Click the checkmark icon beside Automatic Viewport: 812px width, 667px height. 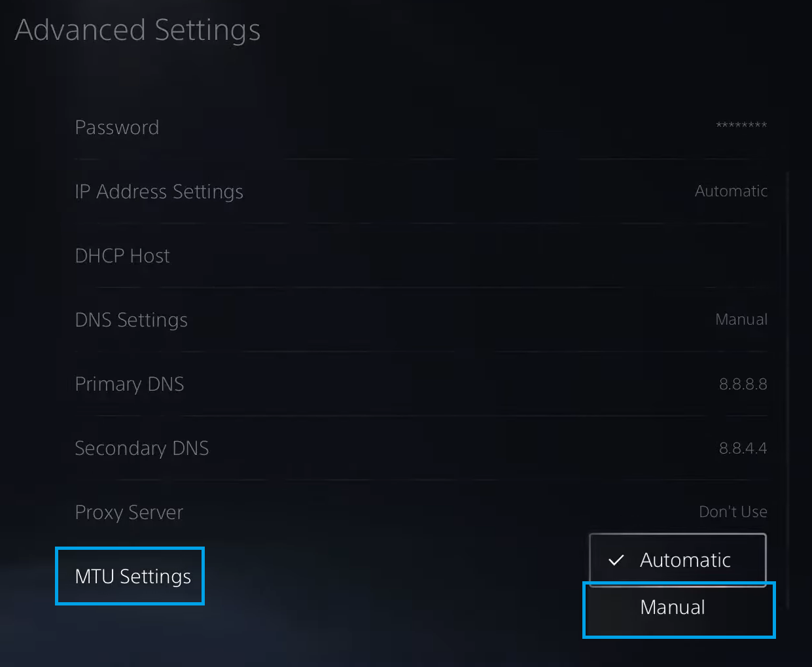(x=616, y=560)
